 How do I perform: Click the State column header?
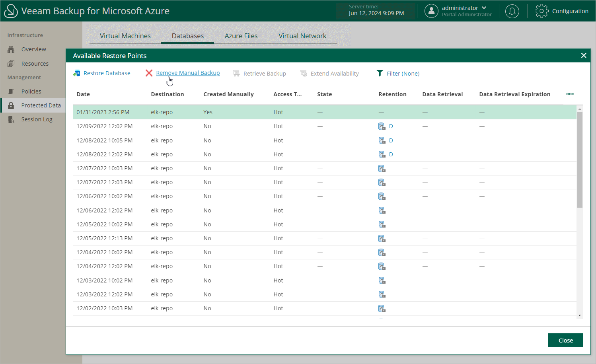[324, 94]
